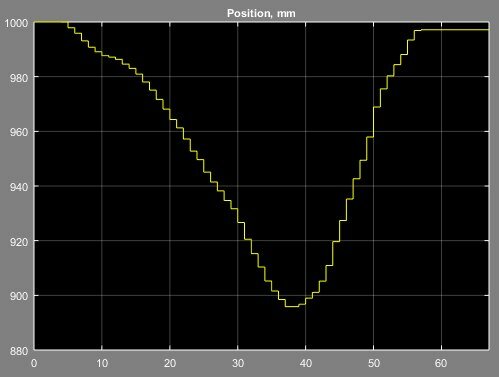
Task: Select the 880 label at the y-axis bottom
Action: 19,351
